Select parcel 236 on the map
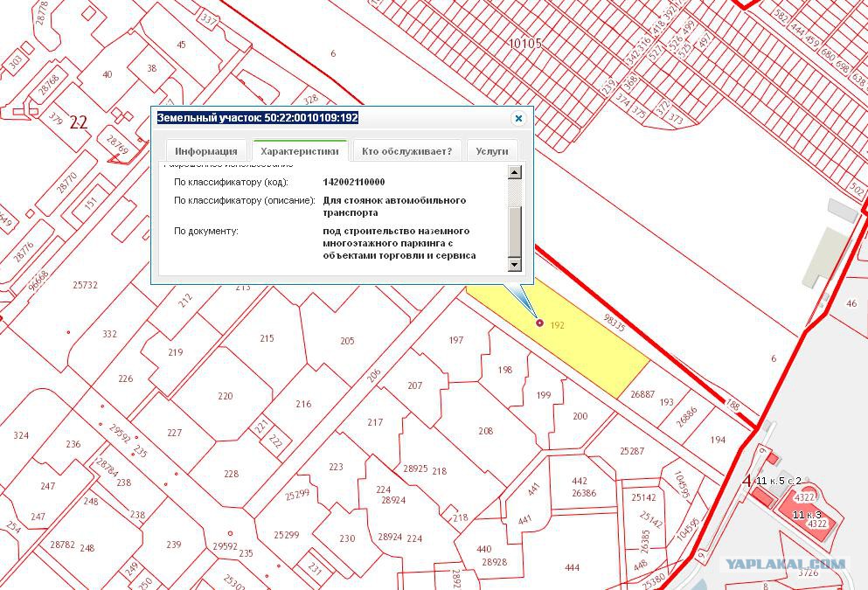 [73, 444]
